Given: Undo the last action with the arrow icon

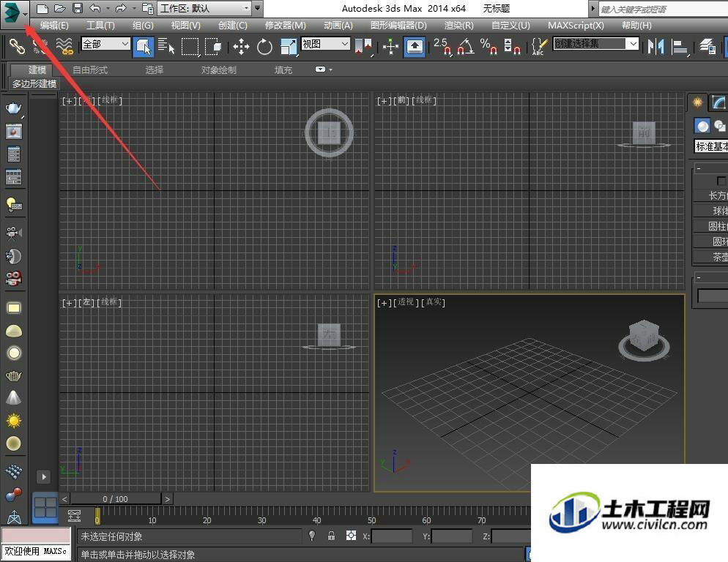Looking at the screenshot, I should click(94, 8).
